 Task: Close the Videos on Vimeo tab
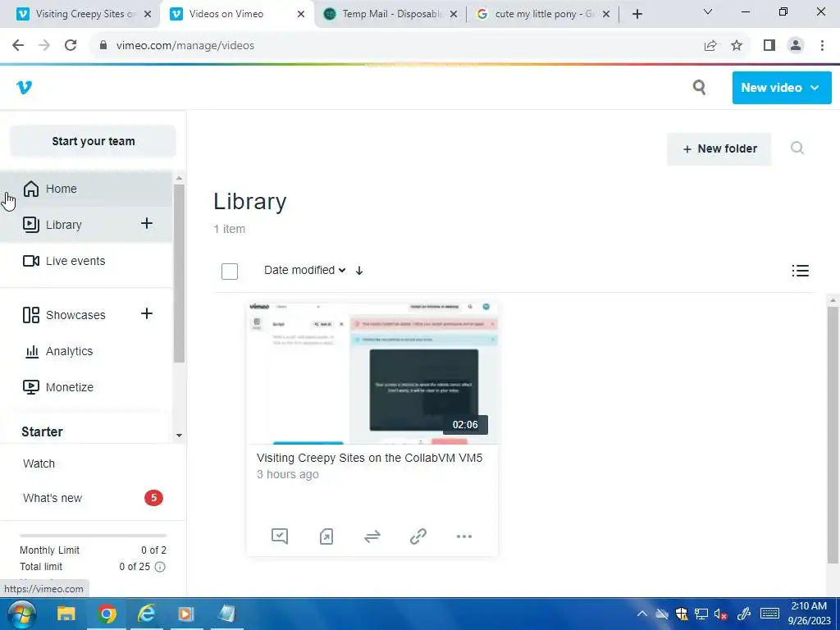click(x=301, y=15)
